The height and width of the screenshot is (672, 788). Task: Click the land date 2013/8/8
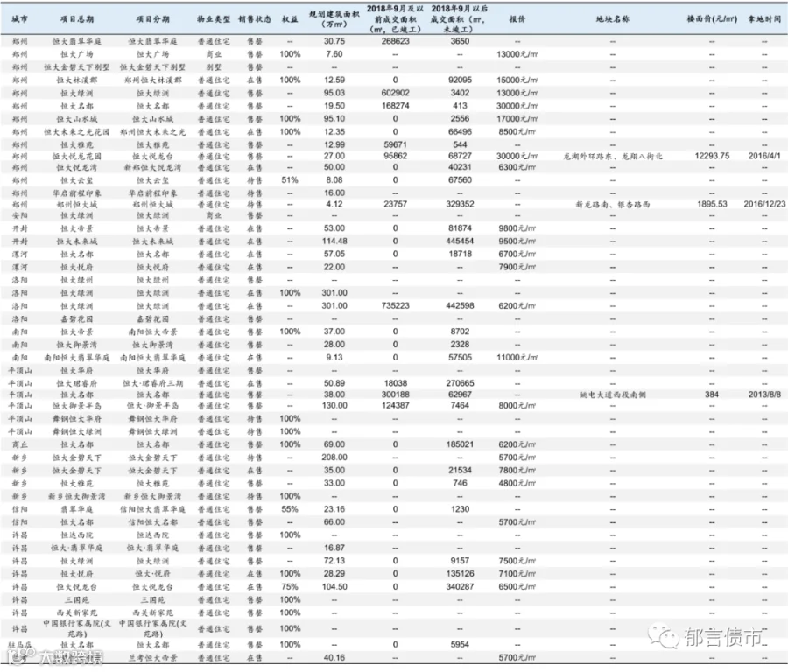[x=764, y=395]
